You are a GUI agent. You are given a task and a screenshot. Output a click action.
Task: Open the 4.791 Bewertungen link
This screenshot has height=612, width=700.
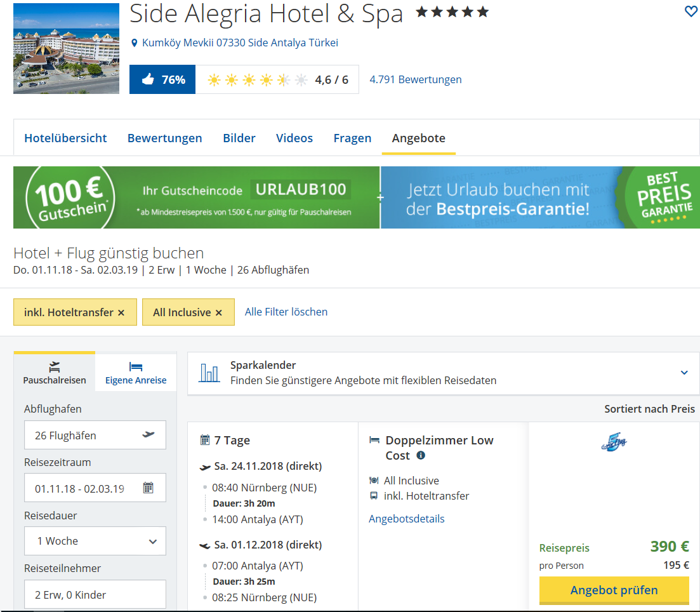pos(416,79)
